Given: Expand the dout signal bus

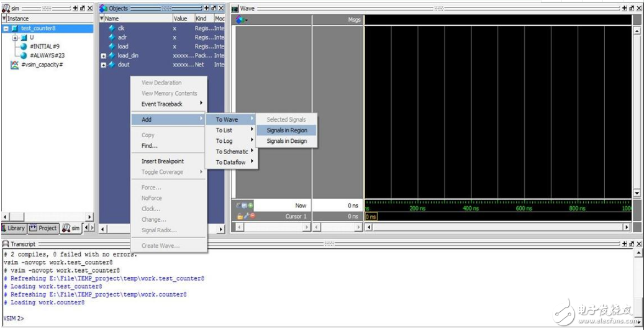Looking at the screenshot, I should point(104,65).
